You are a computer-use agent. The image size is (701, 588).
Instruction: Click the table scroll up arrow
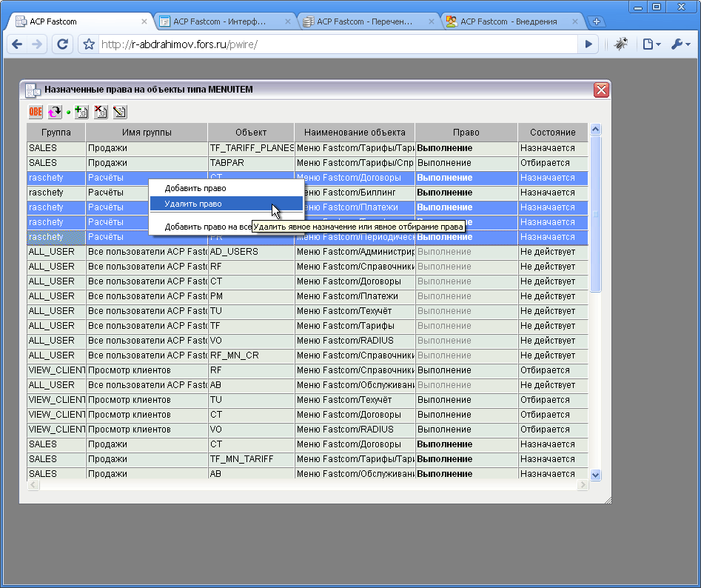[595, 130]
